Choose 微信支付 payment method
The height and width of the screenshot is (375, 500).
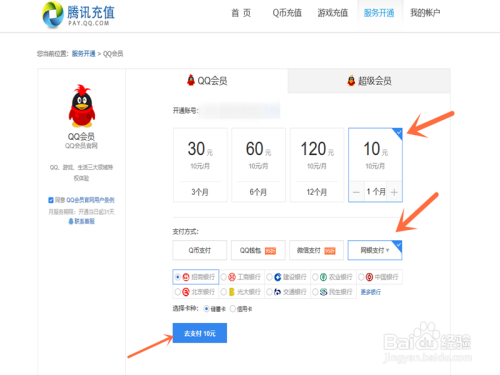point(316,250)
